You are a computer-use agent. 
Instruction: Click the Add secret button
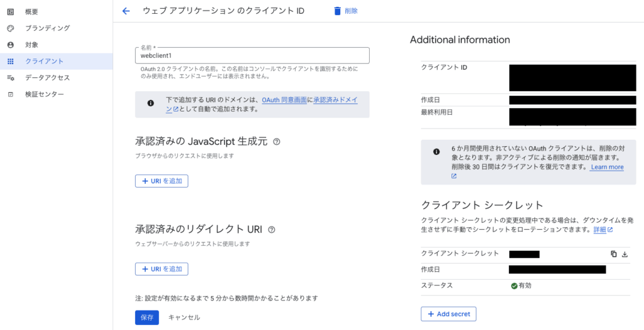448,314
